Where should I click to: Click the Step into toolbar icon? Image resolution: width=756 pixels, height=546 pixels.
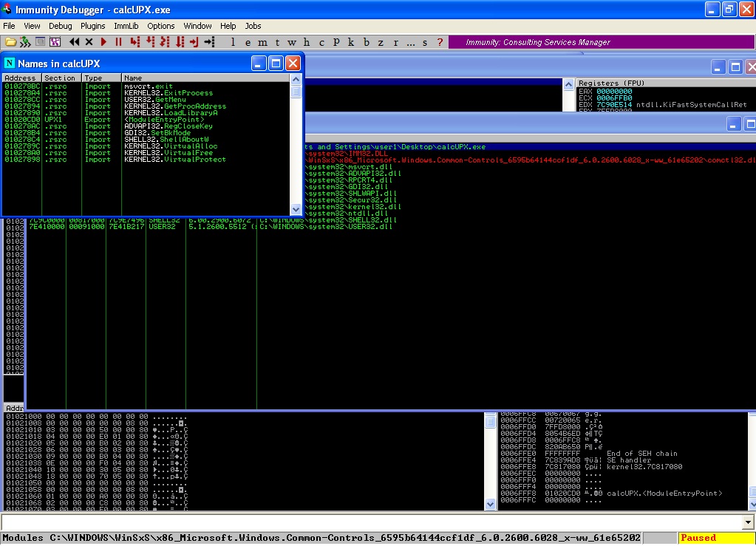click(x=136, y=42)
